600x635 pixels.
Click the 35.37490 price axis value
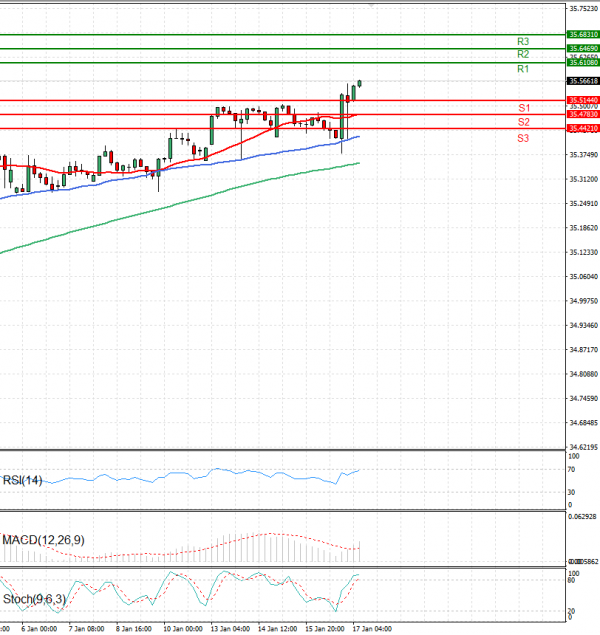pos(583,155)
